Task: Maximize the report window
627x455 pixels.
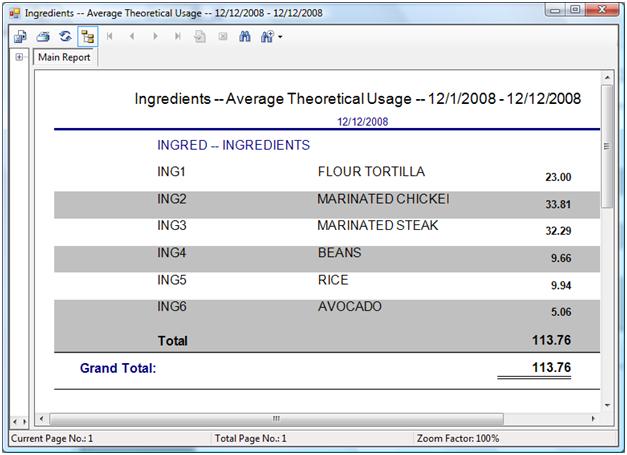Action: point(575,10)
